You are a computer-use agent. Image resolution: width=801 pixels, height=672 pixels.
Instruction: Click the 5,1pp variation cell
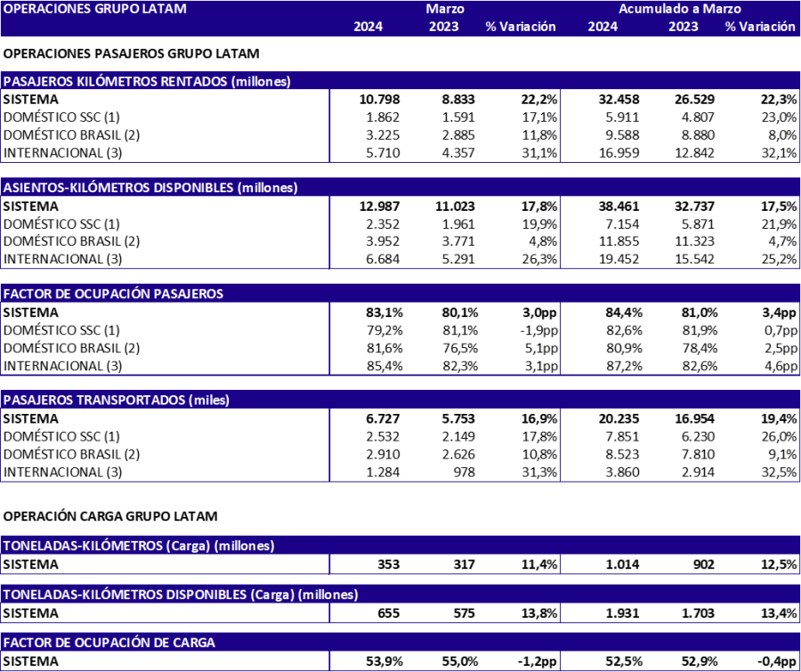coord(540,348)
